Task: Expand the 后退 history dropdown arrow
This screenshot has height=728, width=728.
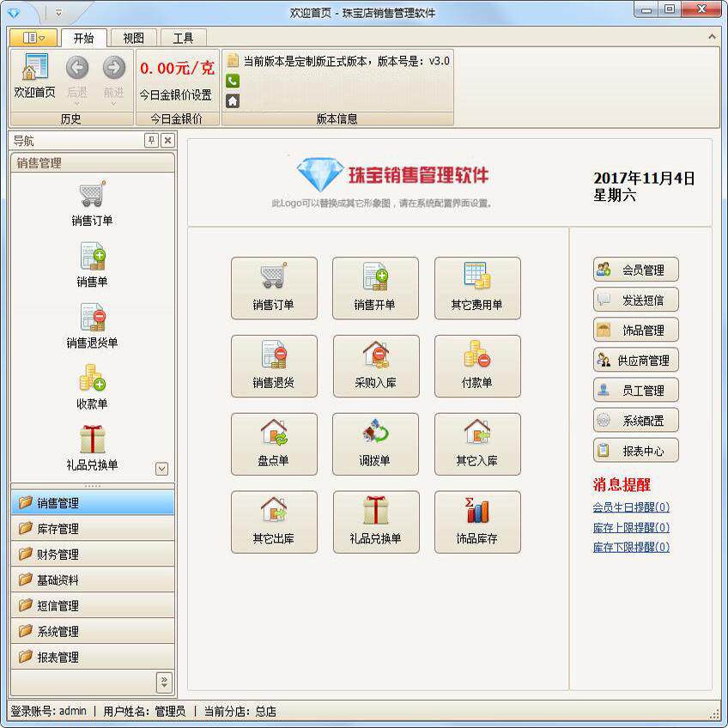Action: coord(77,104)
